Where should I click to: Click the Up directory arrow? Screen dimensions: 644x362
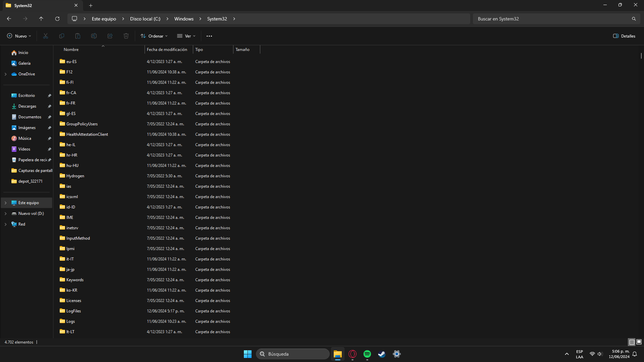[41, 19]
